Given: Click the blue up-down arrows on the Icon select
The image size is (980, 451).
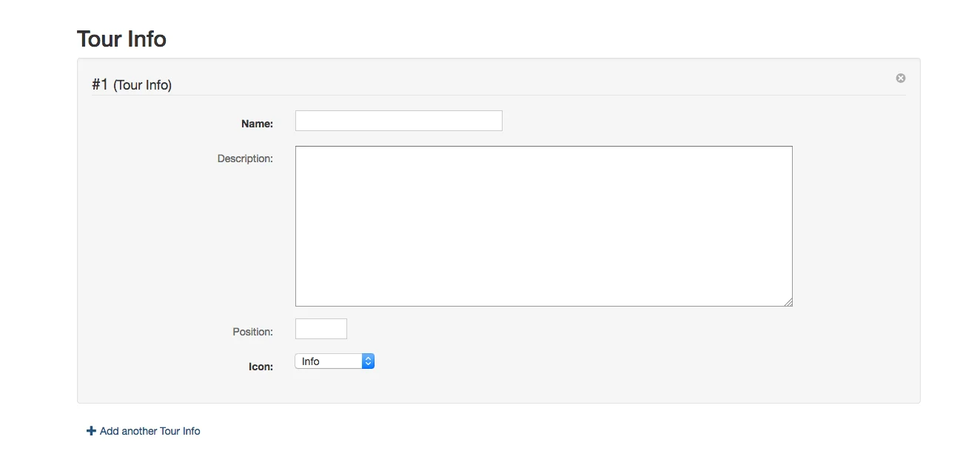Looking at the screenshot, I should point(368,361).
